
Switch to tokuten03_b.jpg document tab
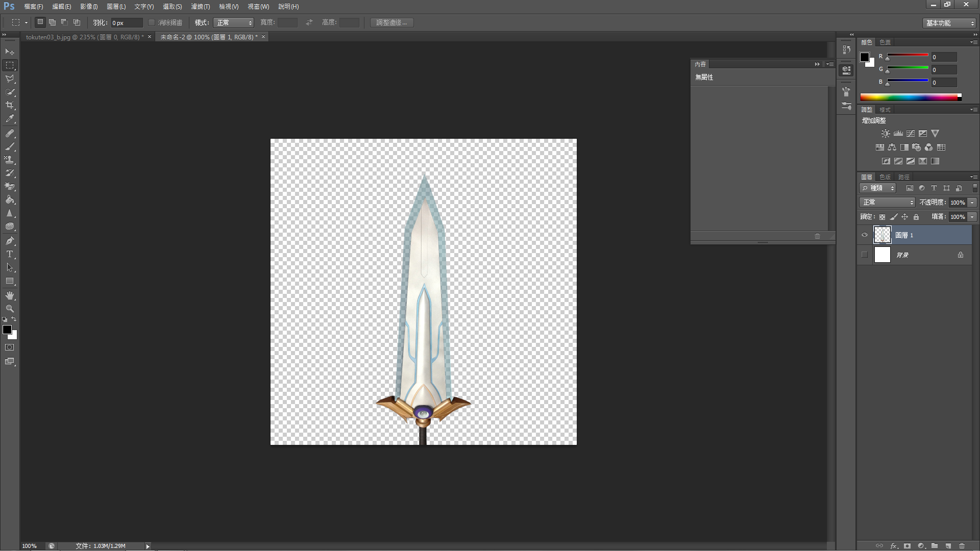point(84,37)
